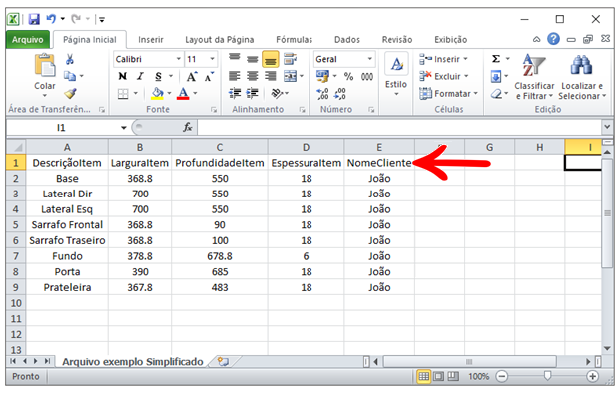Undo the last action

51,18
